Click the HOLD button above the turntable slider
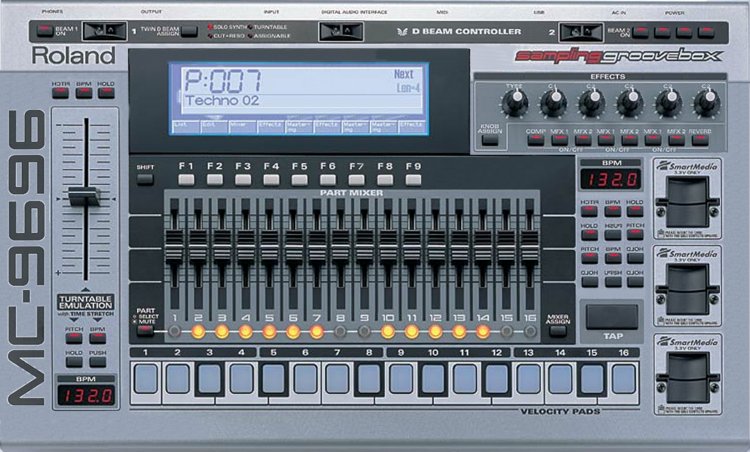The height and width of the screenshot is (452, 750). 106,93
